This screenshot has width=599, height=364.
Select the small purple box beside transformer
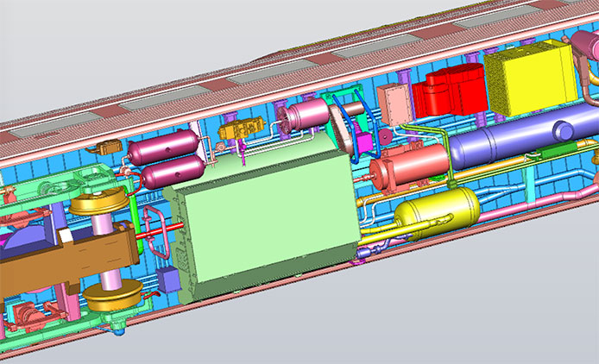168,279
